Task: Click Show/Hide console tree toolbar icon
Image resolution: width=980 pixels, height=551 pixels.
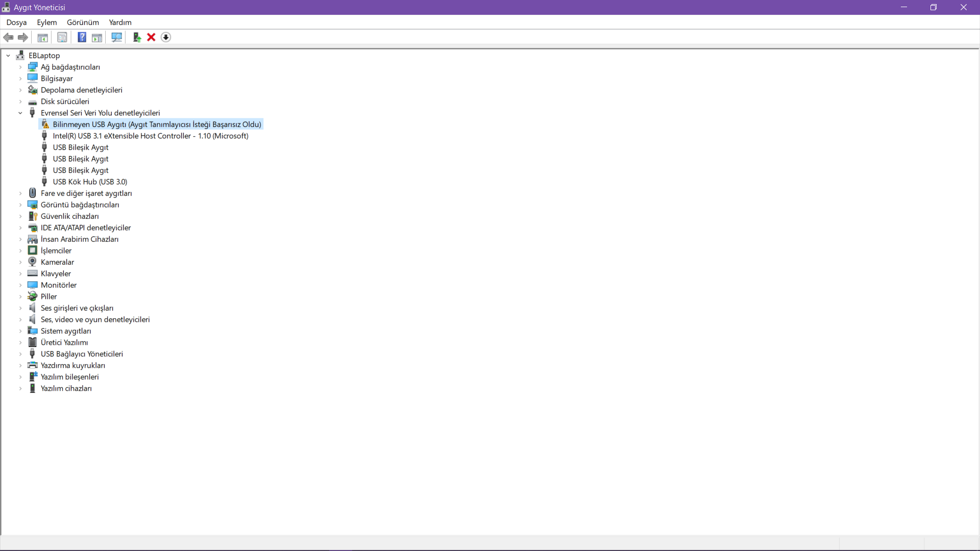Action: tap(43, 37)
